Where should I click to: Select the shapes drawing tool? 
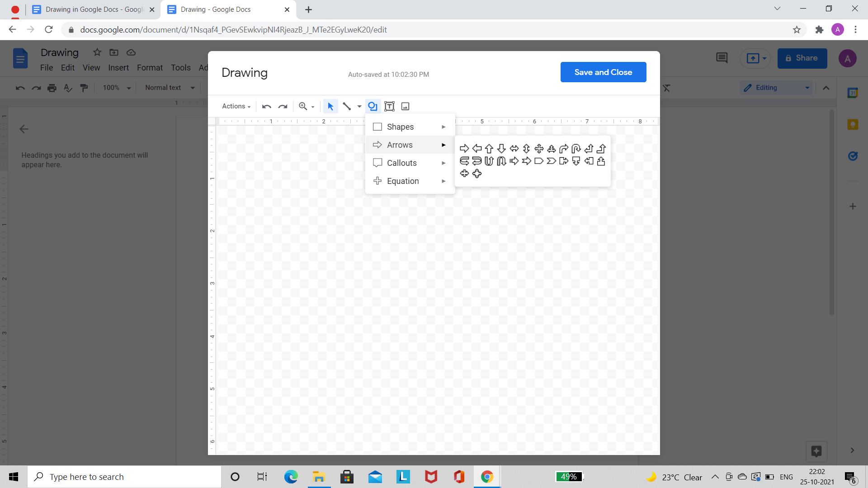(400, 127)
